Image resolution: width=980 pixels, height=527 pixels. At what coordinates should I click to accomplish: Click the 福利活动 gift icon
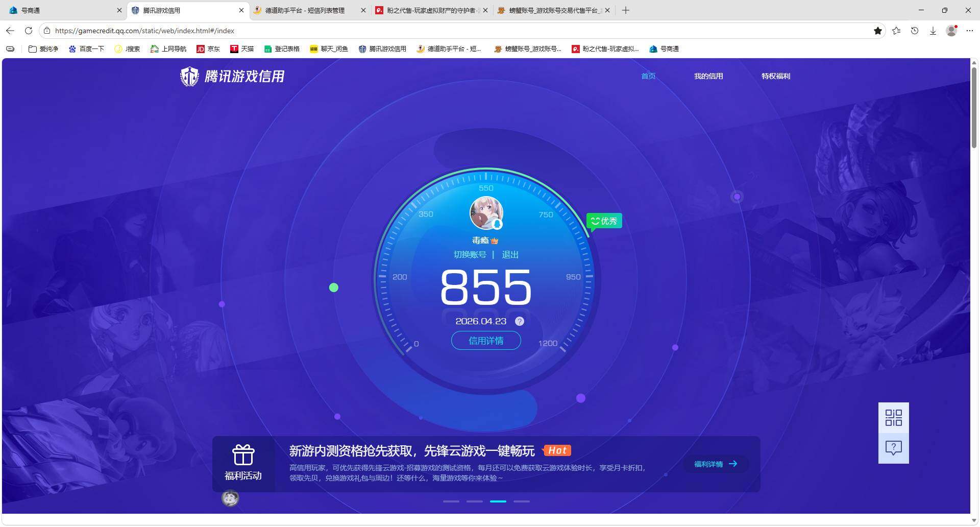(243, 454)
